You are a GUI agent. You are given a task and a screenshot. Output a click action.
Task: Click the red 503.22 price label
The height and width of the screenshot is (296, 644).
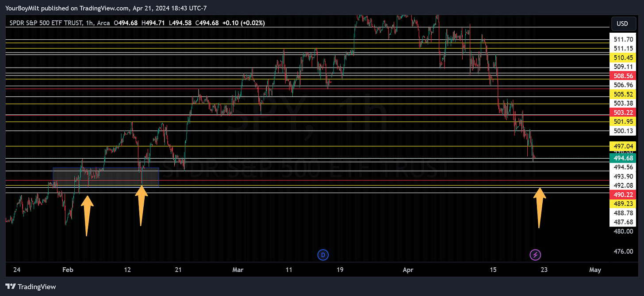(624, 112)
